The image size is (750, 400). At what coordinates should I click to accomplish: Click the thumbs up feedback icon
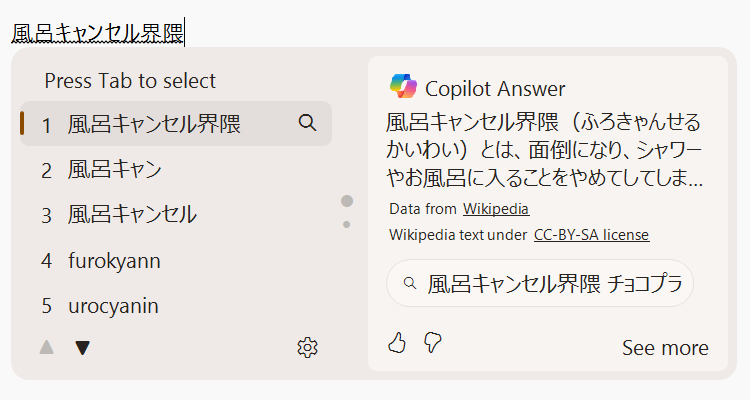[397, 344]
